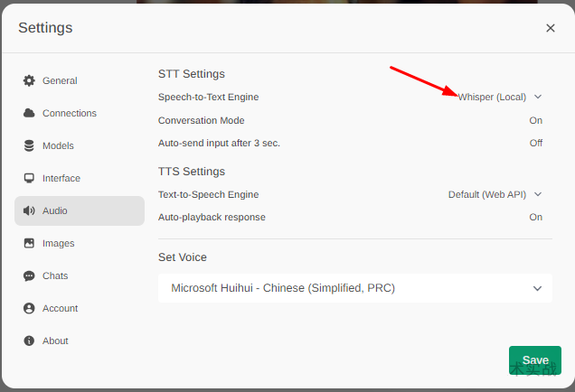Select the Interface settings tab
This screenshot has height=392, width=575.
pos(61,178)
